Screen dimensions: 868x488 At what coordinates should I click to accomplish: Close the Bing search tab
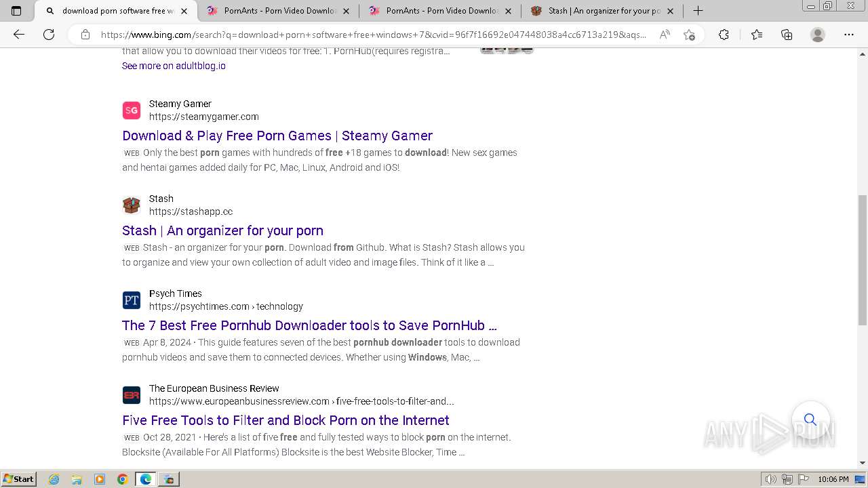[x=184, y=11]
